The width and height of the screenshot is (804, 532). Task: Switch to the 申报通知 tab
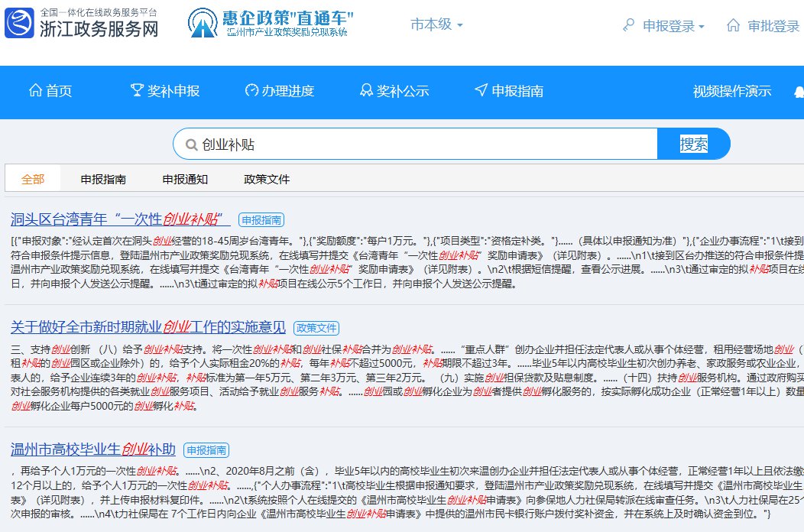[185, 180]
